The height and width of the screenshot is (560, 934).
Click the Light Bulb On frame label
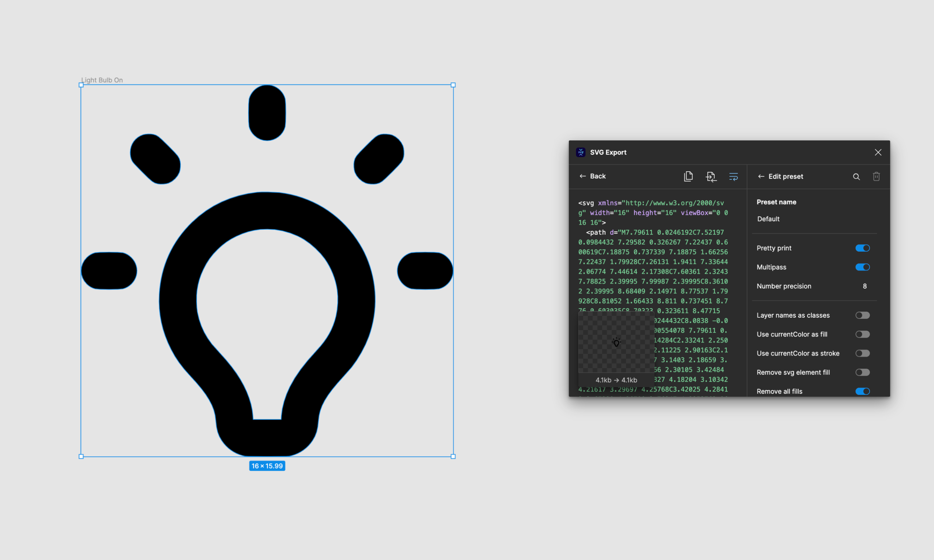[x=102, y=80]
